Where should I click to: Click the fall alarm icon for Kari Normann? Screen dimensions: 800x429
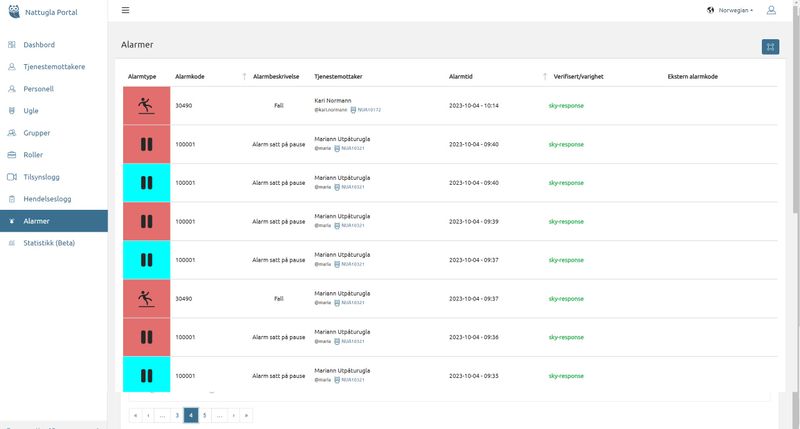[146, 105]
